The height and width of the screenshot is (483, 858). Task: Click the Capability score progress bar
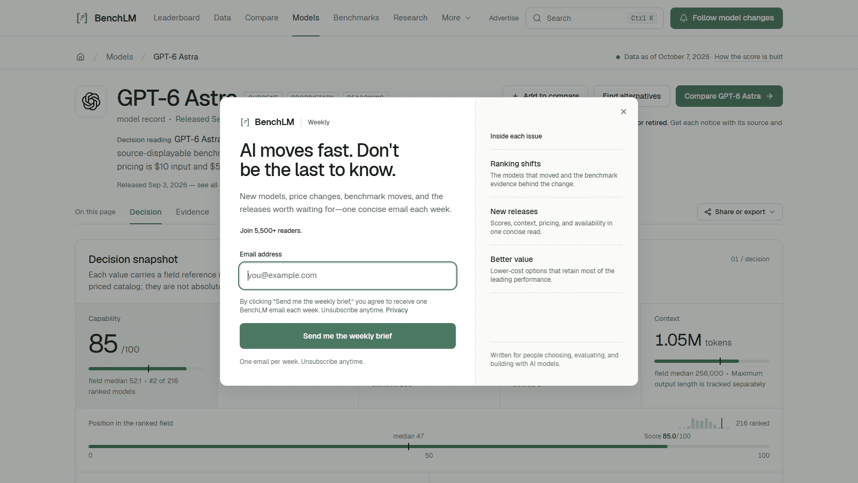click(146, 369)
